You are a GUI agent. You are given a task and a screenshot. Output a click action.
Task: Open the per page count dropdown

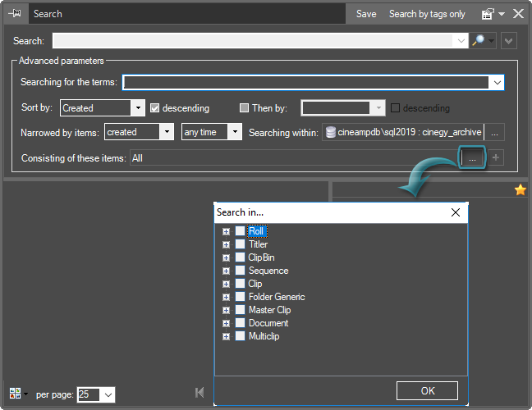pyautogui.click(x=108, y=394)
